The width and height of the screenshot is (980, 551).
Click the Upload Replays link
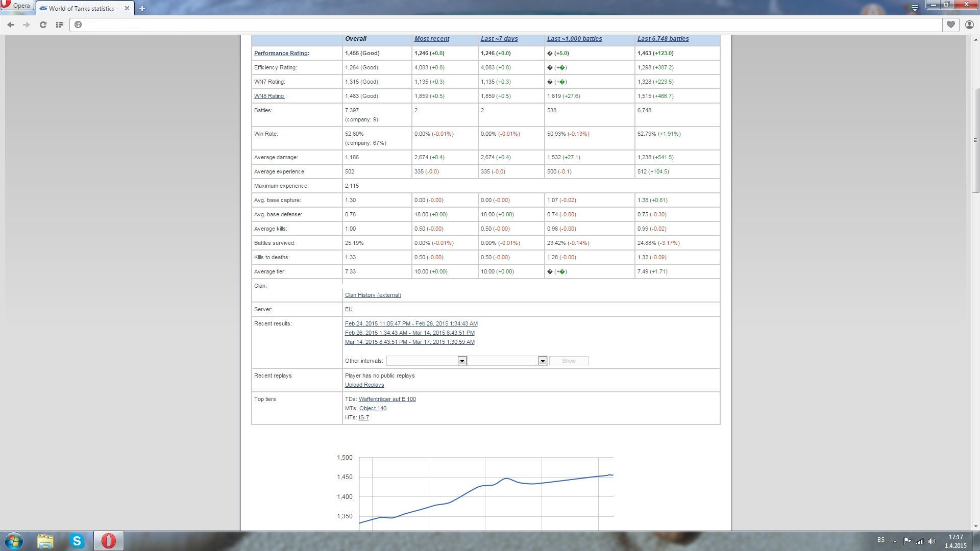pos(364,385)
